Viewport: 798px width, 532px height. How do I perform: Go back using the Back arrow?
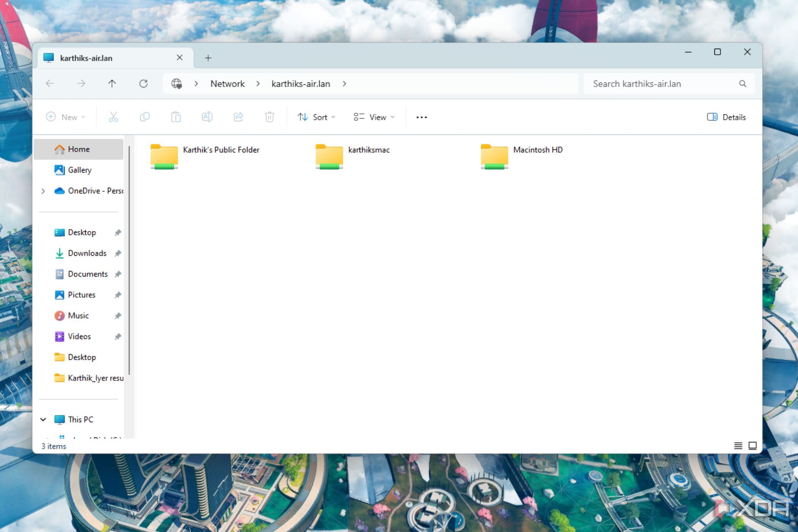click(50, 84)
